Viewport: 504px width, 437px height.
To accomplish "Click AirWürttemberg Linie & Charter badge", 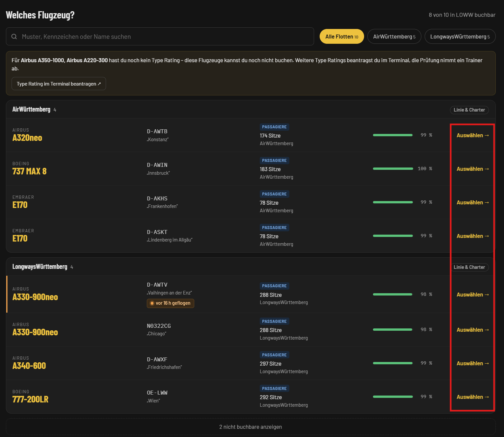I will click(469, 110).
